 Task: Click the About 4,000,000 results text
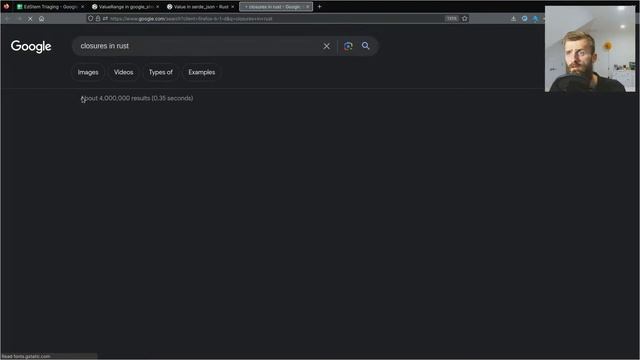(137, 98)
